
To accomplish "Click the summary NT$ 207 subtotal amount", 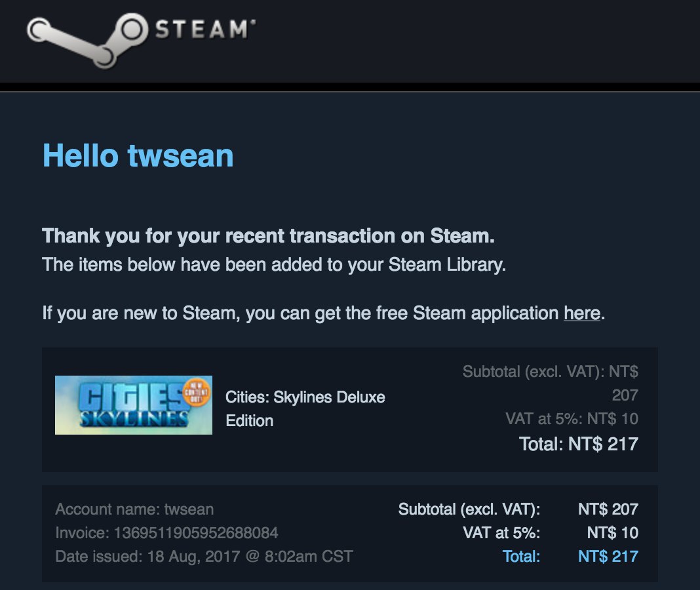I will (x=608, y=509).
